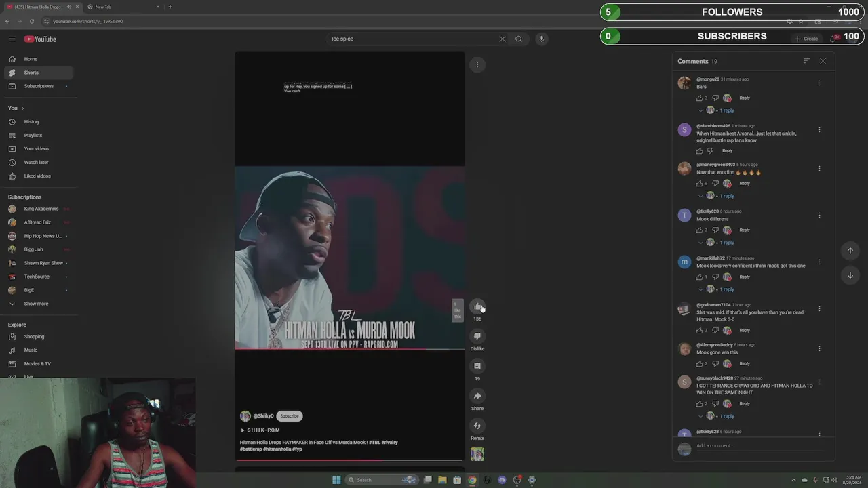Screen dimensions: 868x488
Task: Open the Short's three-dot options menu
Action: pyautogui.click(x=477, y=65)
